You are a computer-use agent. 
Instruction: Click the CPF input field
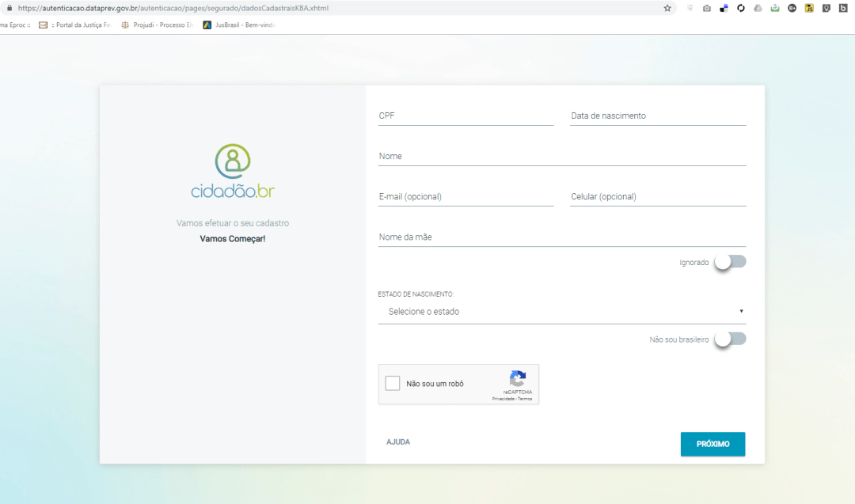(x=465, y=116)
